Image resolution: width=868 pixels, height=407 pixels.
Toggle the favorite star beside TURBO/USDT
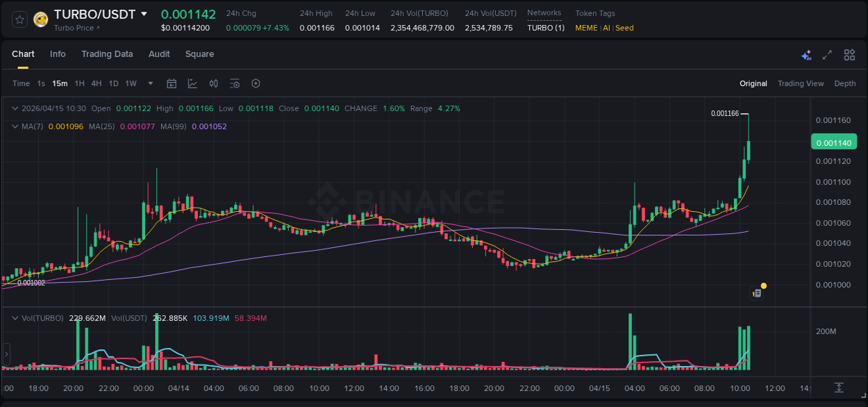click(x=19, y=19)
